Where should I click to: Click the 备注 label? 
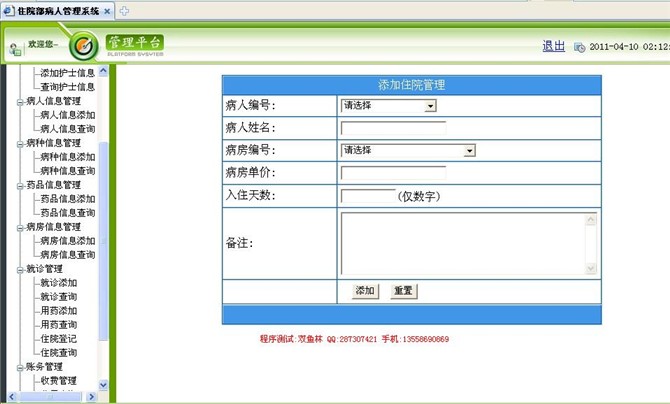point(239,243)
